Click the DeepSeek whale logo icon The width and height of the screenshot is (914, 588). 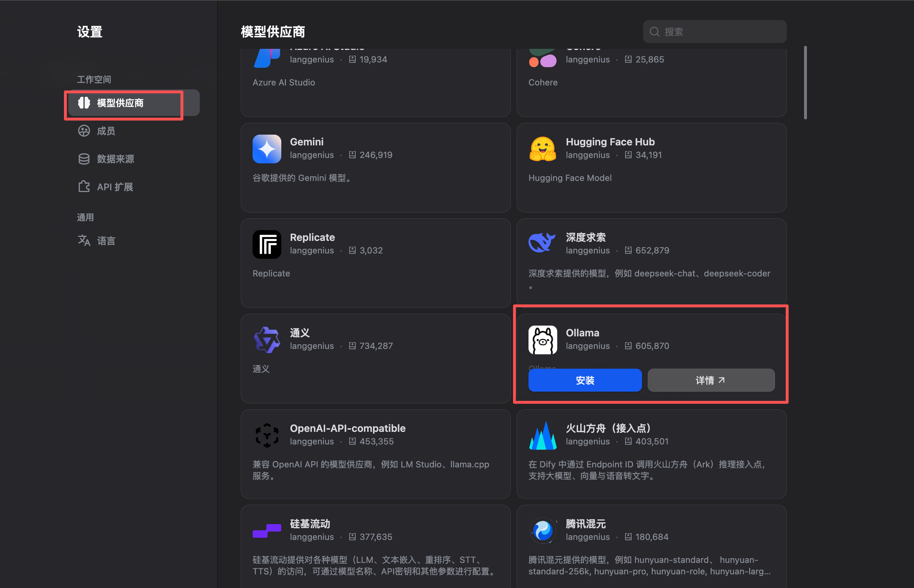(x=542, y=243)
